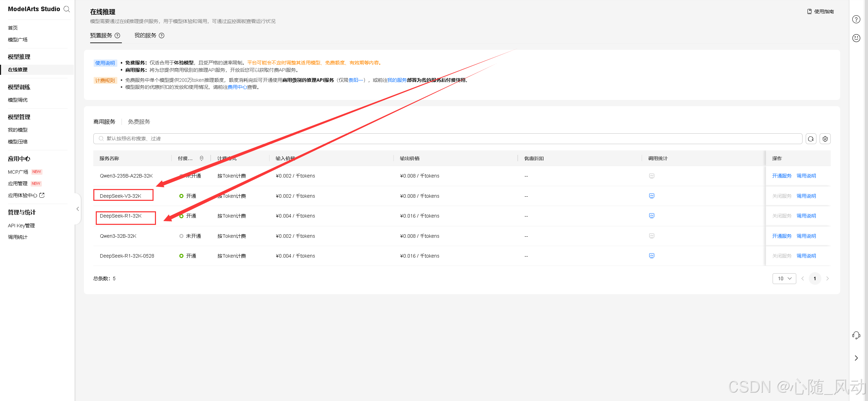
Task: Click the smiley feedback icon
Action: [x=856, y=38]
